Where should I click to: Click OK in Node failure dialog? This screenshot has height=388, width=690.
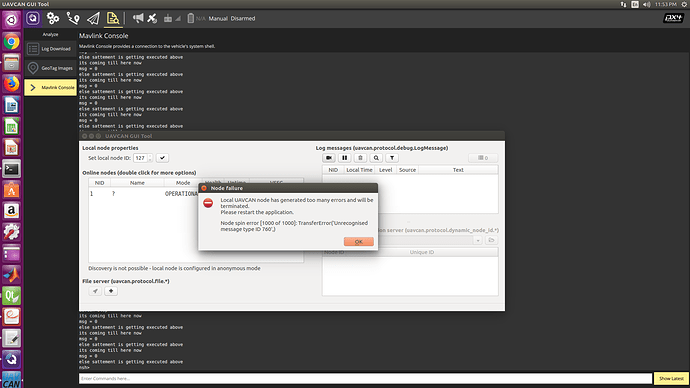359,242
